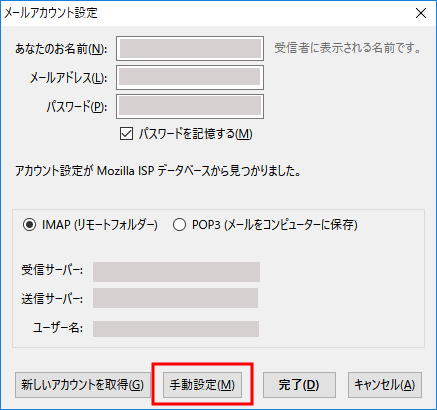Screen dimensions: 437x410
Task: Close the メールアカウント設定 dialog window
Action: pos(421,13)
